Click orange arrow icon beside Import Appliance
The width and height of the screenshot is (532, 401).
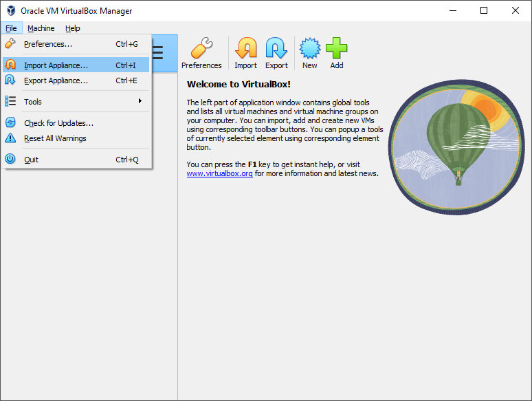point(10,65)
